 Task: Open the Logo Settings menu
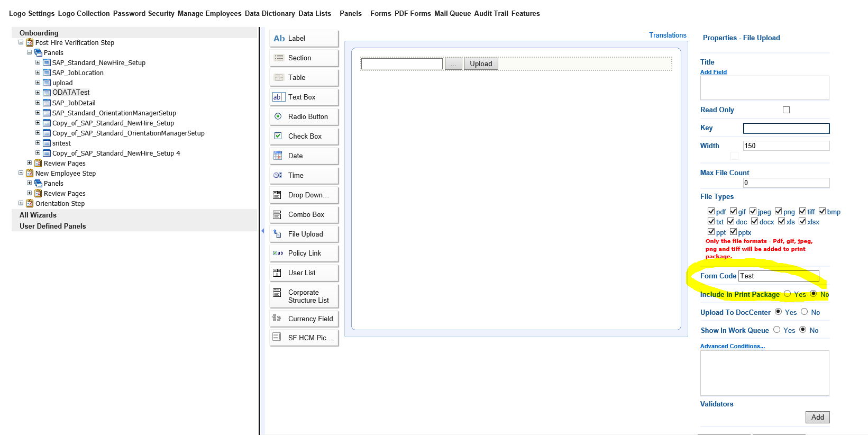32,13
